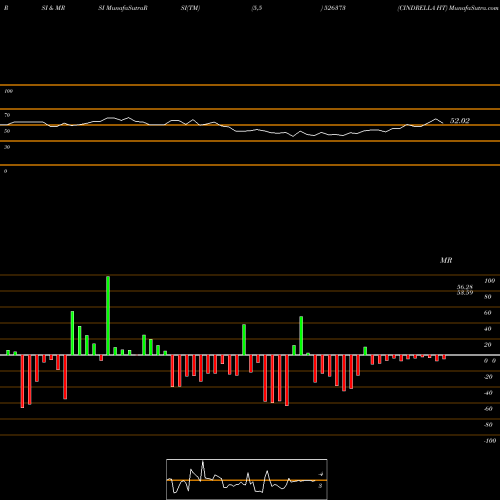Click the 'SI & MR' header text
The width and height of the screenshot is (500, 500).
[53, 8]
